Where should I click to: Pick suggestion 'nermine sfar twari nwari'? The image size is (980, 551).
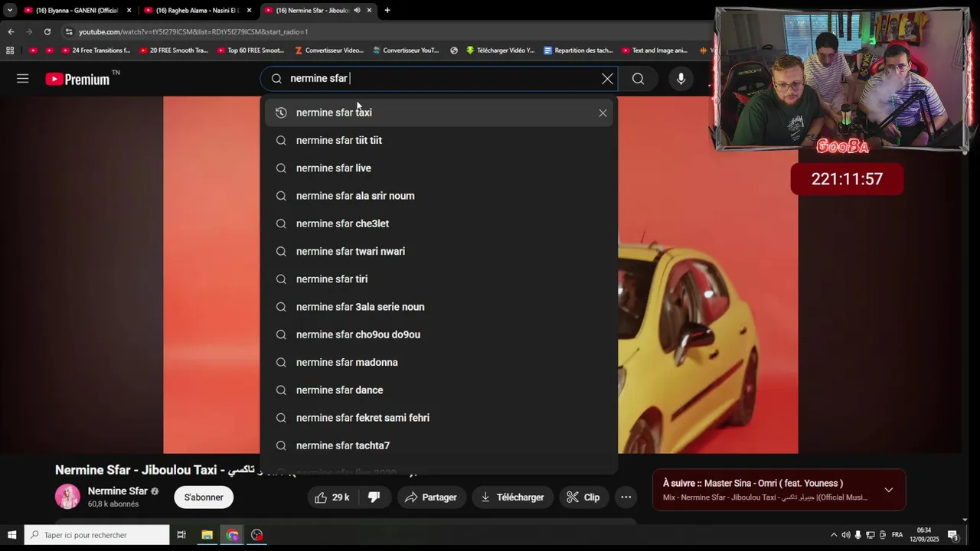pos(438,251)
